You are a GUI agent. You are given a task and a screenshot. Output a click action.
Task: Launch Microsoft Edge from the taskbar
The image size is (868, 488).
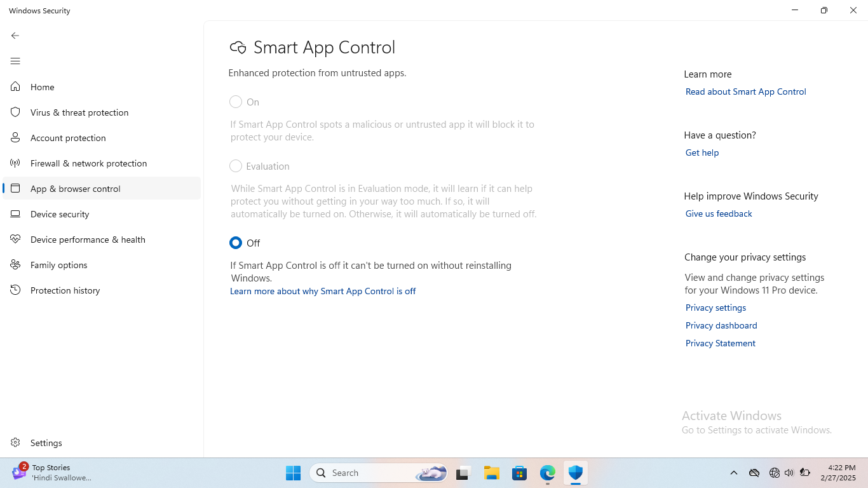tap(547, 473)
